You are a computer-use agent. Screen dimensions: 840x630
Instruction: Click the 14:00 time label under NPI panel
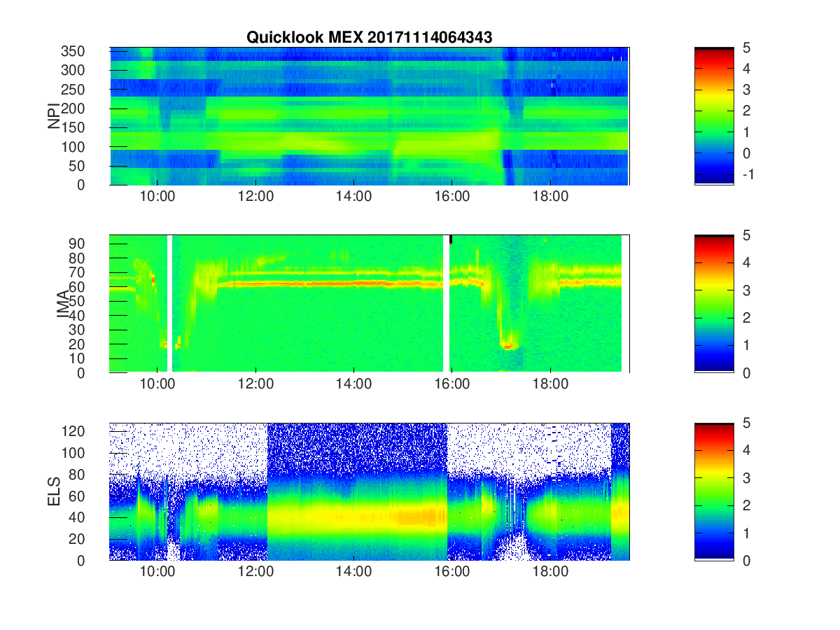pos(354,197)
